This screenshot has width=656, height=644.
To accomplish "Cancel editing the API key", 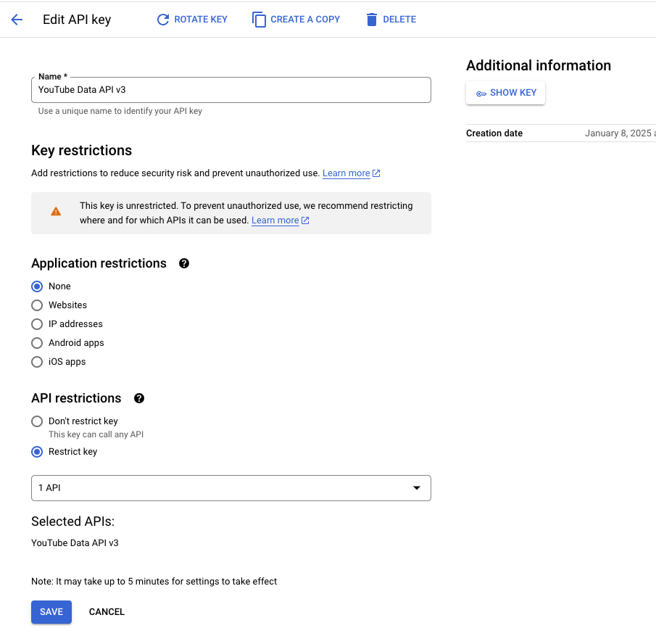I will pos(107,612).
